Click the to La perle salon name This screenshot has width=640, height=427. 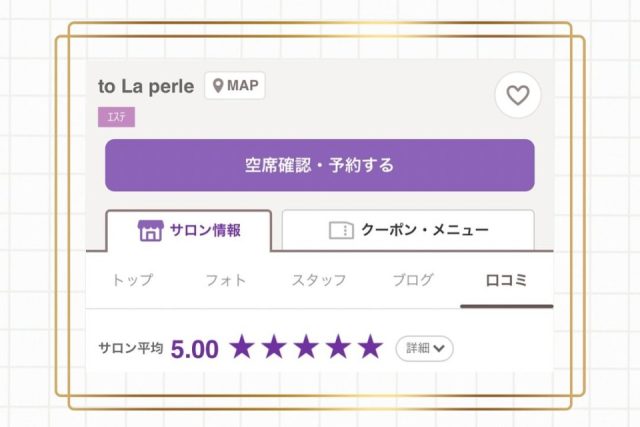click(x=146, y=86)
